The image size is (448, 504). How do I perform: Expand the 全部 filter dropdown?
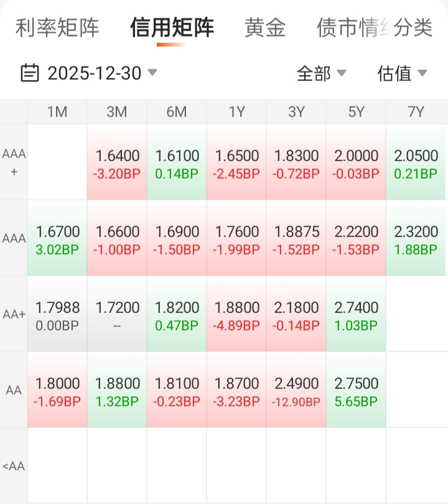pyautogui.click(x=320, y=73)
